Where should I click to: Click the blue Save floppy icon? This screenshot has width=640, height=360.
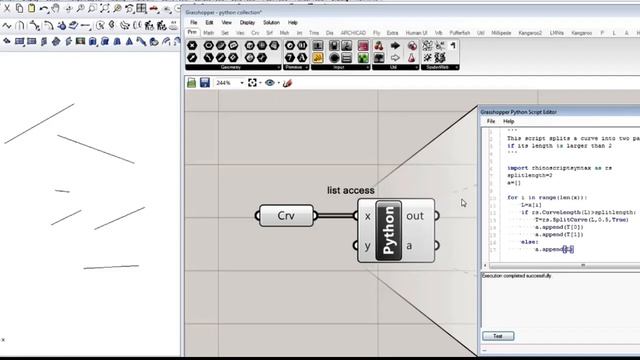click(205, 83)
